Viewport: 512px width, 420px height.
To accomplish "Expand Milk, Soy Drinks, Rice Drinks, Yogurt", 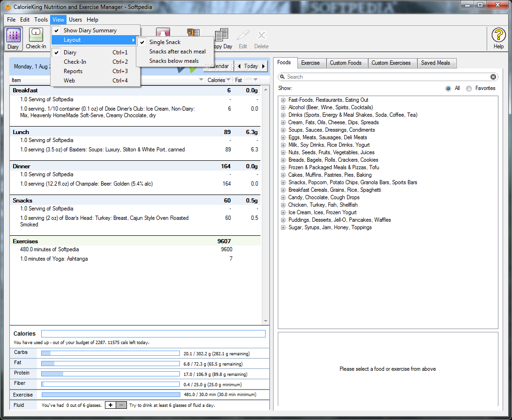I will click(283, 145).
